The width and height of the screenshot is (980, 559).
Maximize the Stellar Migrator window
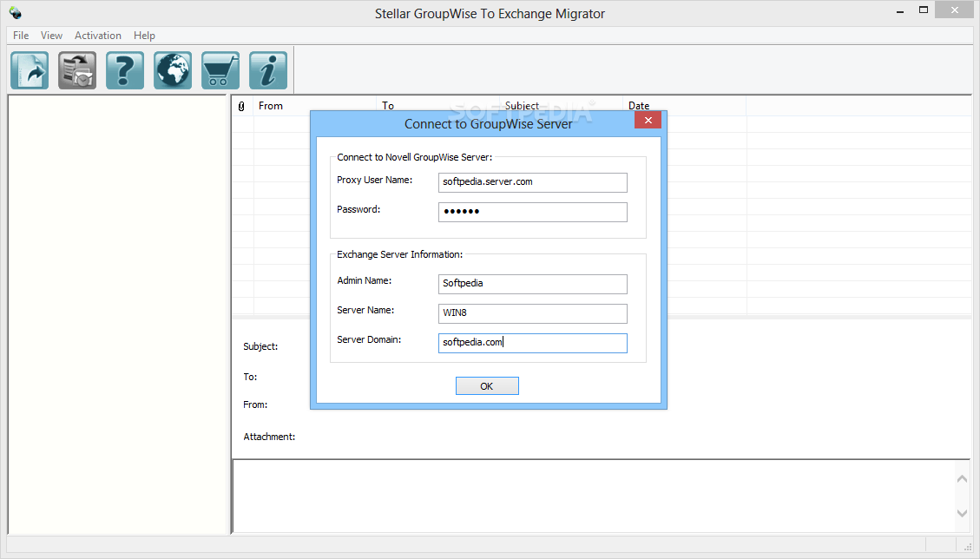[x=923, y=10]
